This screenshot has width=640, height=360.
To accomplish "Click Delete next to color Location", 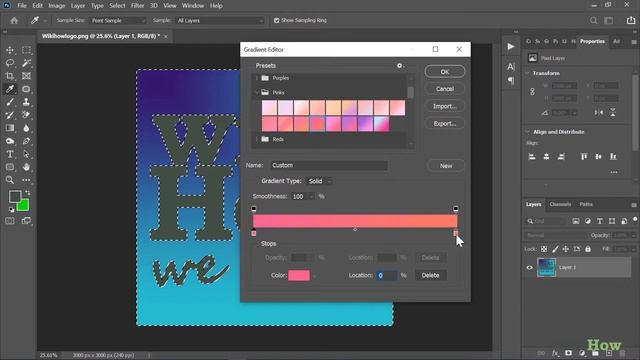I will coord(430,276).
